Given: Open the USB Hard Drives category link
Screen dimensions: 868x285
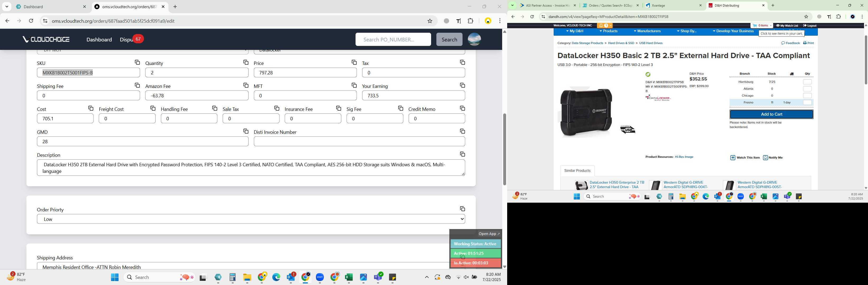Looking at the screenshot, I should (651, 43).
